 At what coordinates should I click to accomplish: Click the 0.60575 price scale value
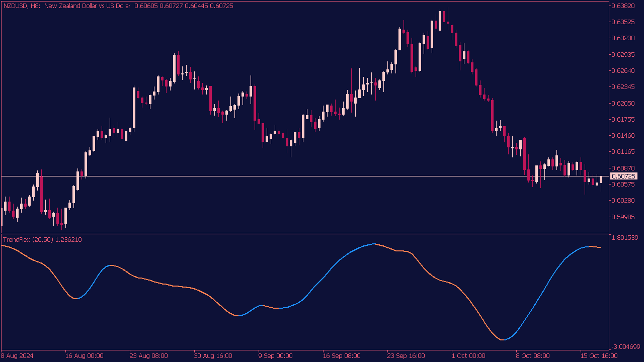(623, 185)
